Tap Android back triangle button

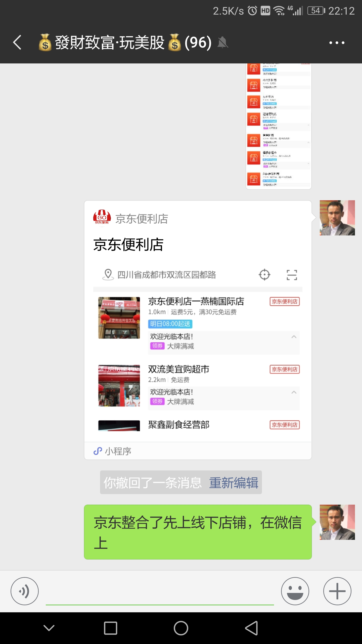point(251,628)
